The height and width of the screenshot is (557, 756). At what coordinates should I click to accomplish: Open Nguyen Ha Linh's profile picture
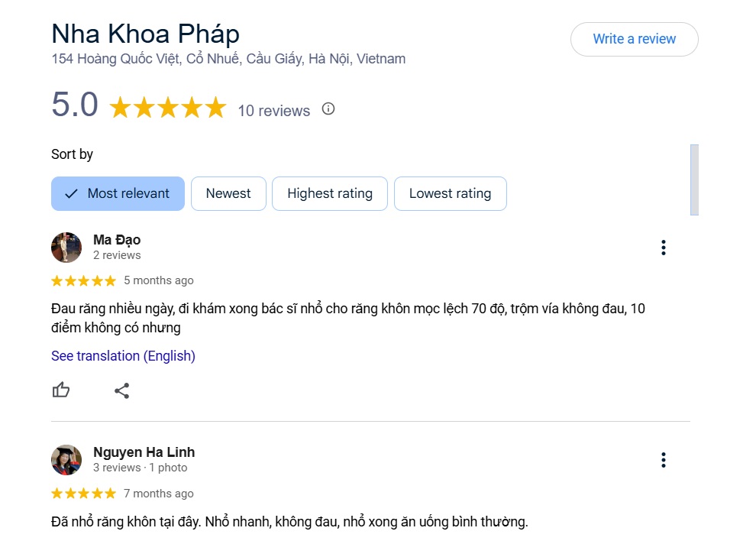point(66,460)
